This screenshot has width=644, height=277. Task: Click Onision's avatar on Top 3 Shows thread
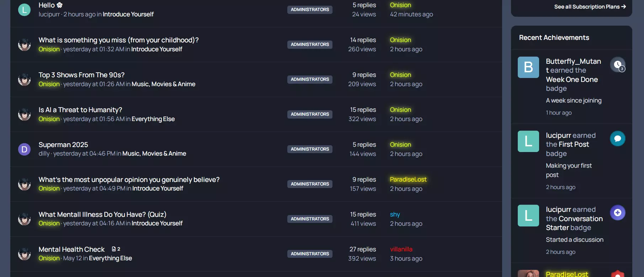click(24, 79)
